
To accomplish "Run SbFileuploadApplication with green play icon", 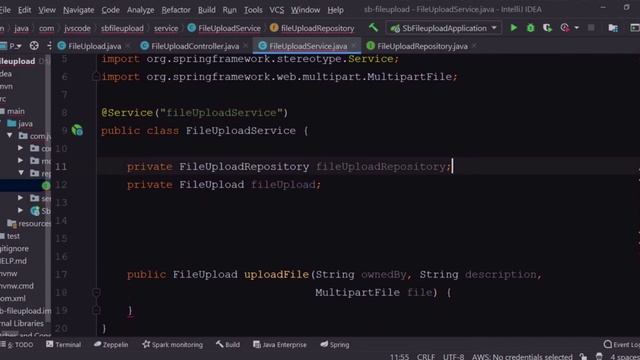I will tap(513, 28).
